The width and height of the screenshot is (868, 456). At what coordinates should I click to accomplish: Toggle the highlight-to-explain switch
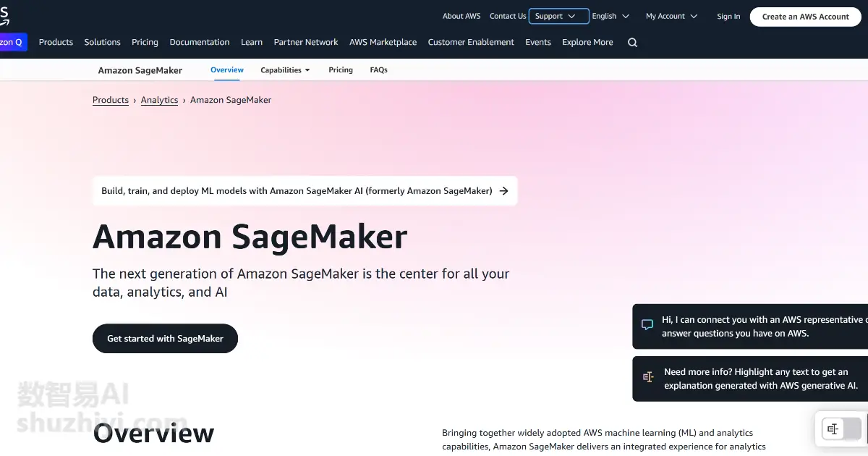pyautogui.click(x=843, y=429)
